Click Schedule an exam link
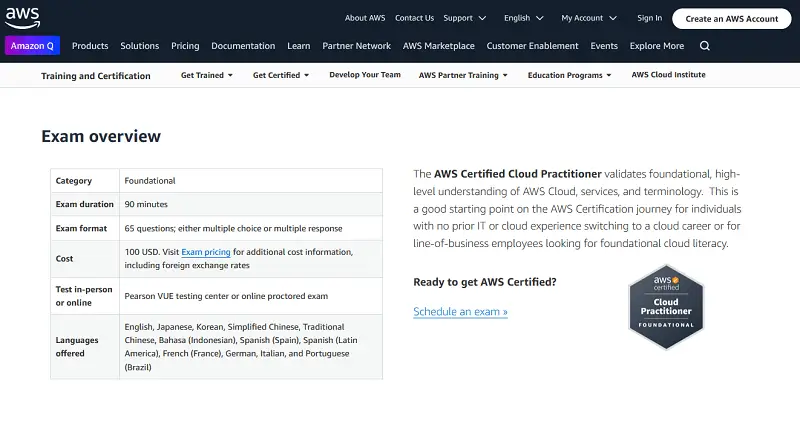The width and height of the screenshot is (800, 427). 460,312
